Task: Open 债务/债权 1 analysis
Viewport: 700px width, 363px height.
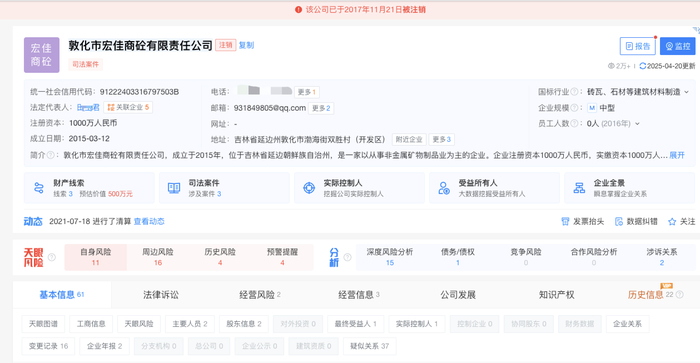Action: (x=458, y=257)
